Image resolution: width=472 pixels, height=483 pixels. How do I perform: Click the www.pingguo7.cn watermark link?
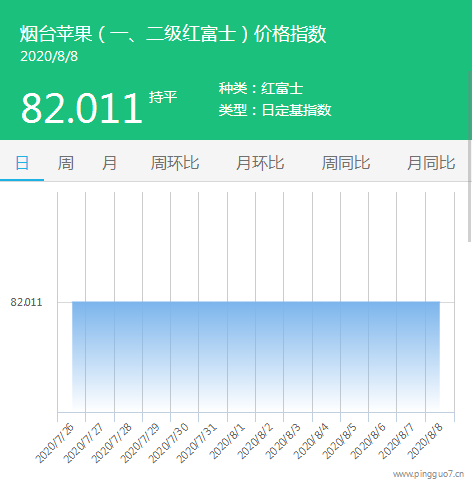428,474
